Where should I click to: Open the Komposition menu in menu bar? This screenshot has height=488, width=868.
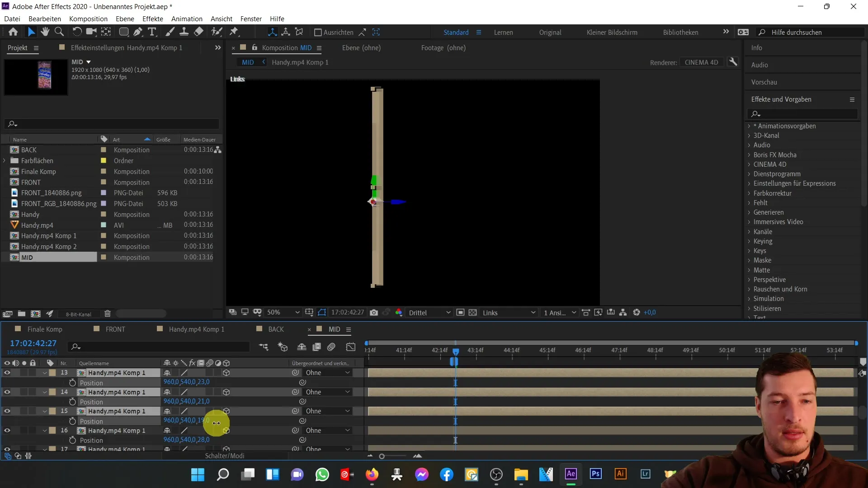tap(88, 19)
